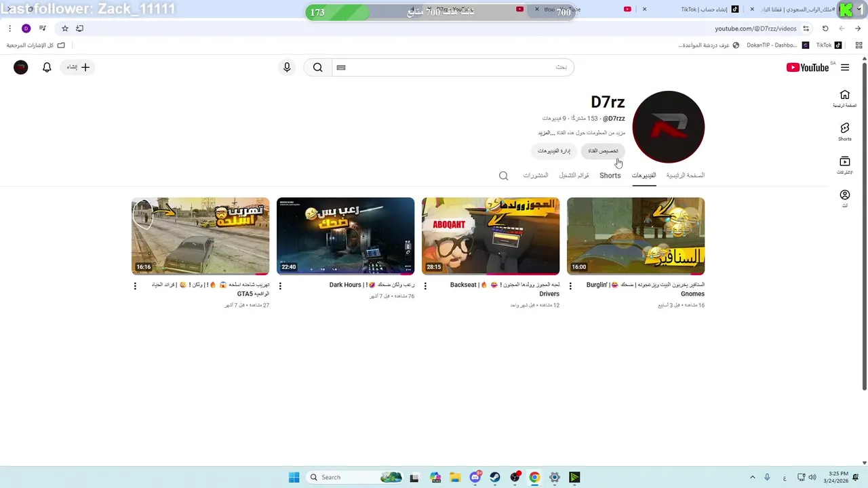The height and width of the screenshot is (488, 868).
Task: Open the site info icon next to the URL
Action: click(806, 28)
